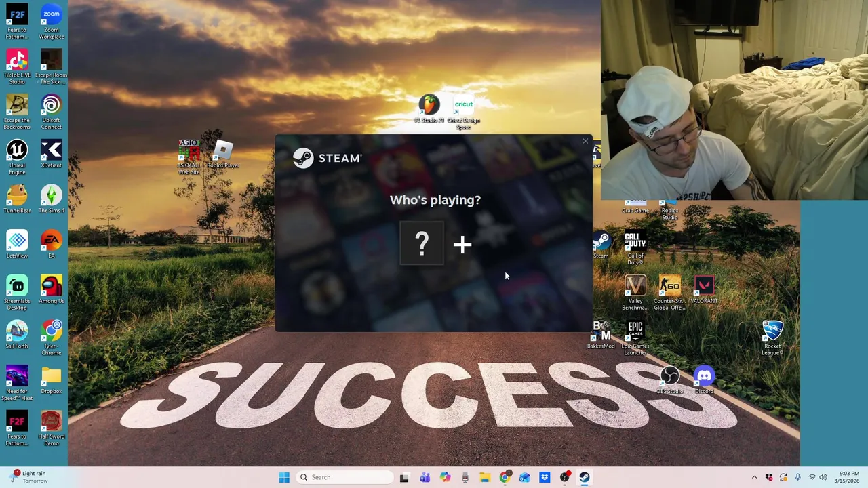Launch TikTok LIVE Studio shortcut
Screen dimensions: 868x488
17,66
